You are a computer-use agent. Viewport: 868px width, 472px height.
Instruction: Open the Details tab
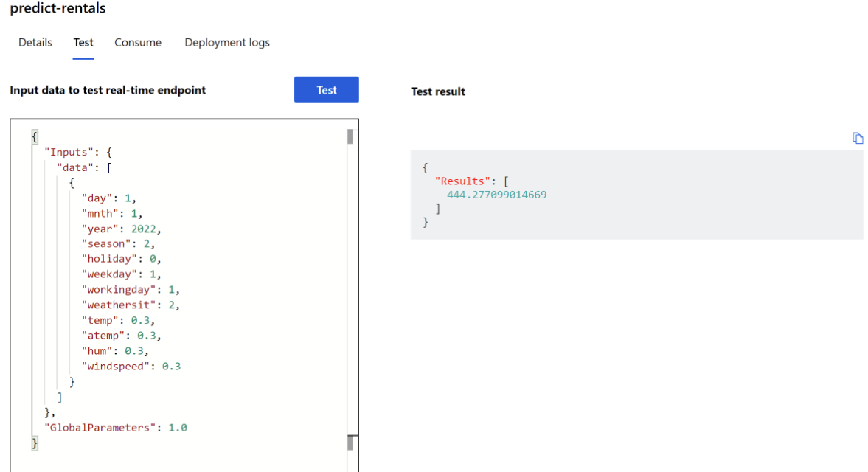pos(35,43)
